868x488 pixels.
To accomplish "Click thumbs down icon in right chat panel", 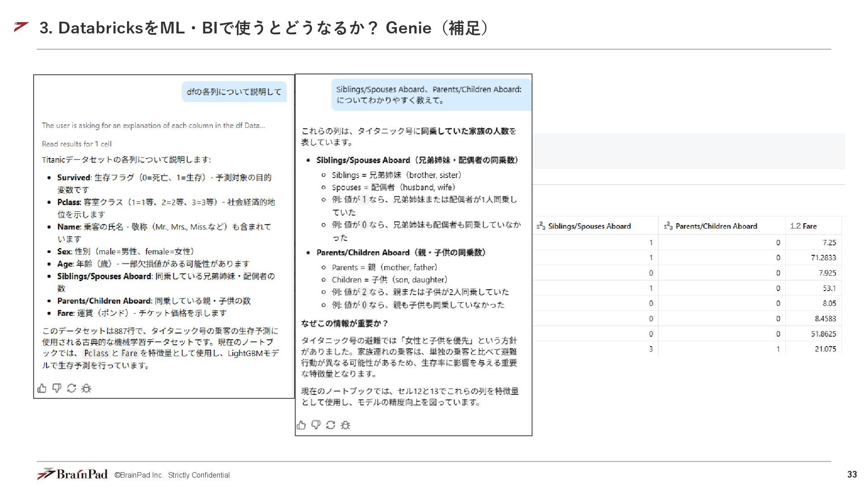I will coord(316,425).
